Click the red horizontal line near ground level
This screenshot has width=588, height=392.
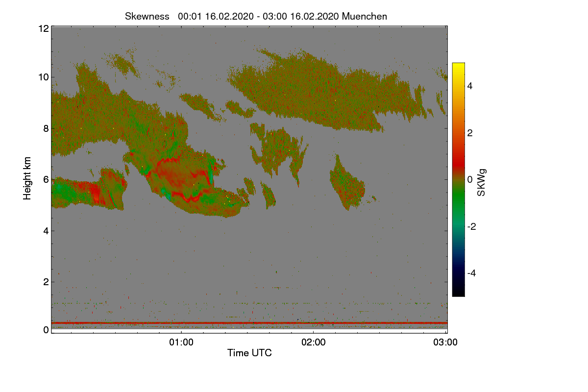[x=249, y=323]
